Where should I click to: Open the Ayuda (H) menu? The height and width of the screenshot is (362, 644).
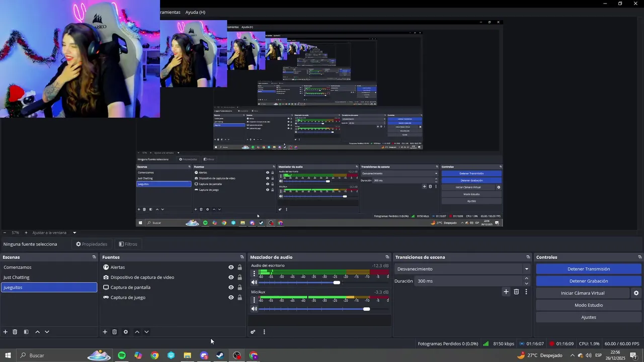[x=195, y=12]
